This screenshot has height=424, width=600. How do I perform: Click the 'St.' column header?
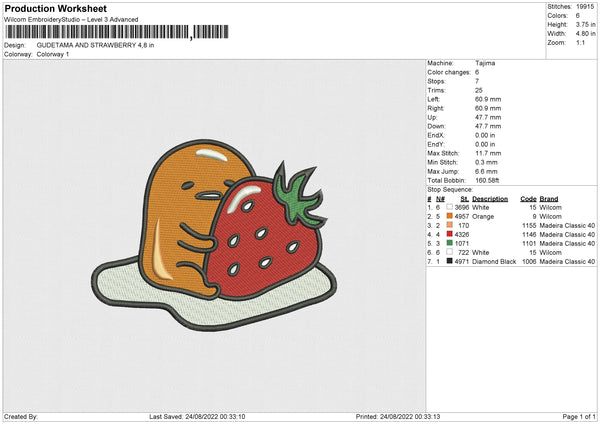coord(465,199)
